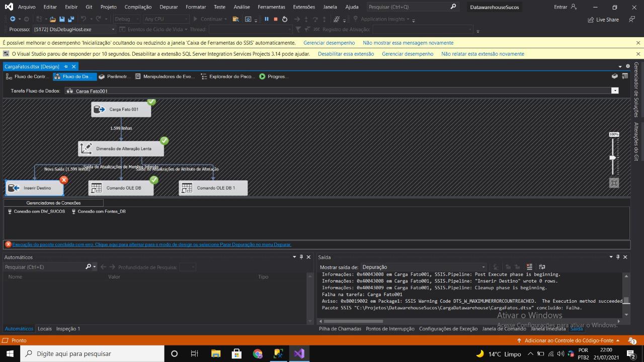Open the Gerenciador de Soluções side tab
Screen dimensions: 644x362
[636, 89]
